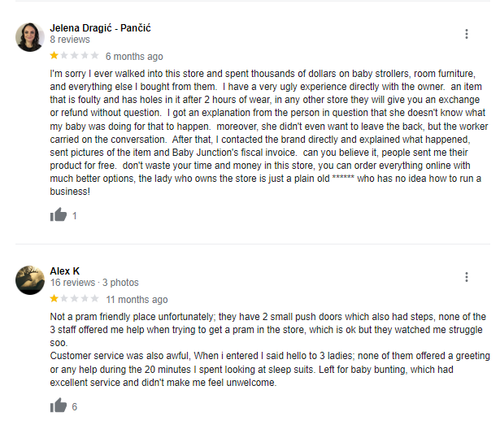The image size is (500, 428).
Task: Open Jelena Dragić - Pančić's profile photo
Action: 30,37
